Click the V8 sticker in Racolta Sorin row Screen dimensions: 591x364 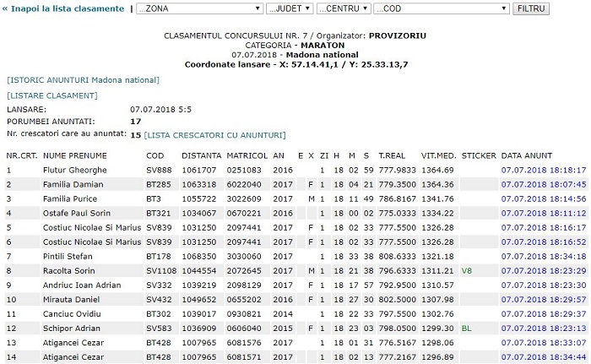[x=466, y=271]
